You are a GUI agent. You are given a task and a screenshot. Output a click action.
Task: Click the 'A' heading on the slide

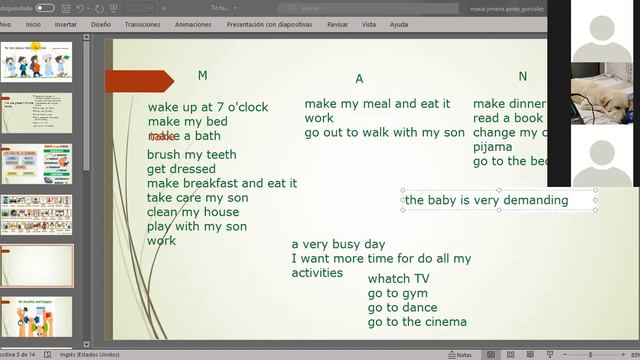pos(359,79)
